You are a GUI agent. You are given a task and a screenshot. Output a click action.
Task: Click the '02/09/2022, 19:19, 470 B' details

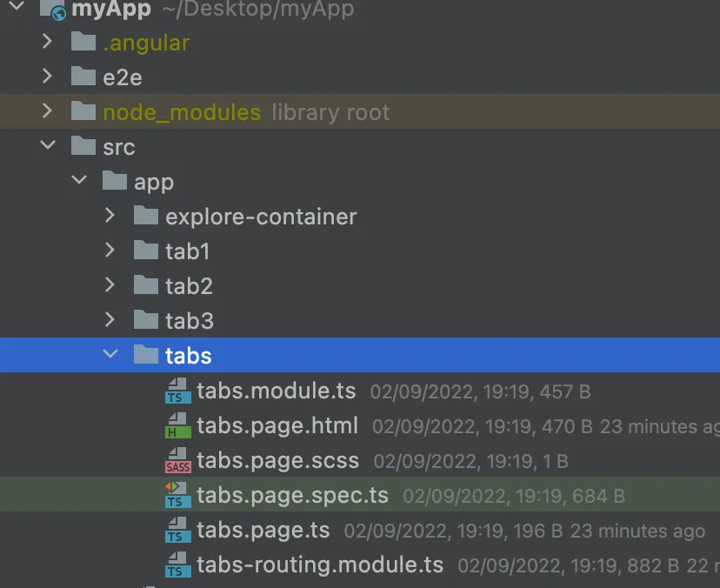tap(483, 427)
